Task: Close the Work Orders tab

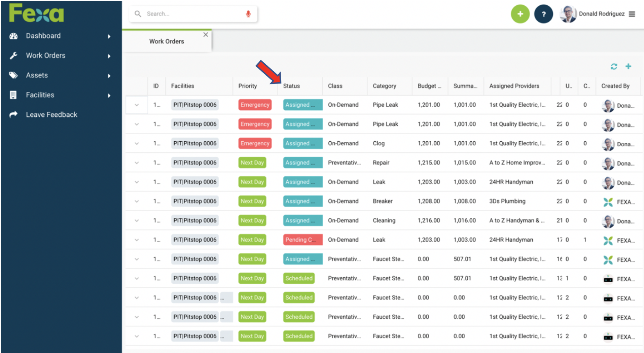Action: 206,35
